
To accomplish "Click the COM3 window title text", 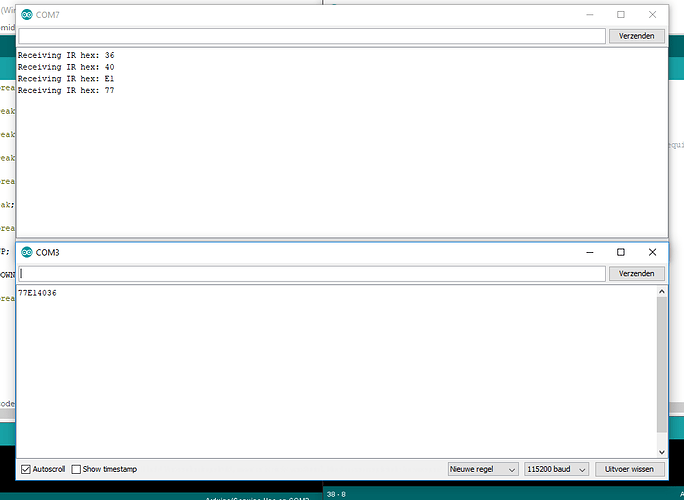I will click(x=48, y=252).
